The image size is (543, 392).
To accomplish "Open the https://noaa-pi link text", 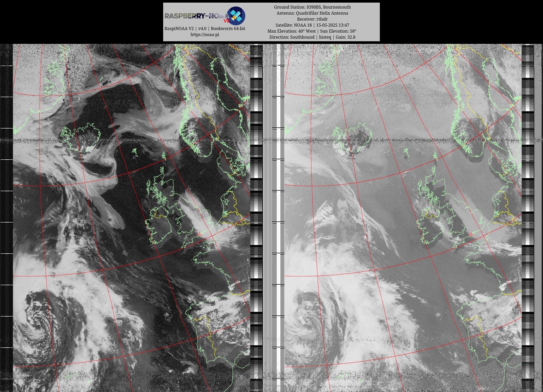I will click(x=205, y=34).
